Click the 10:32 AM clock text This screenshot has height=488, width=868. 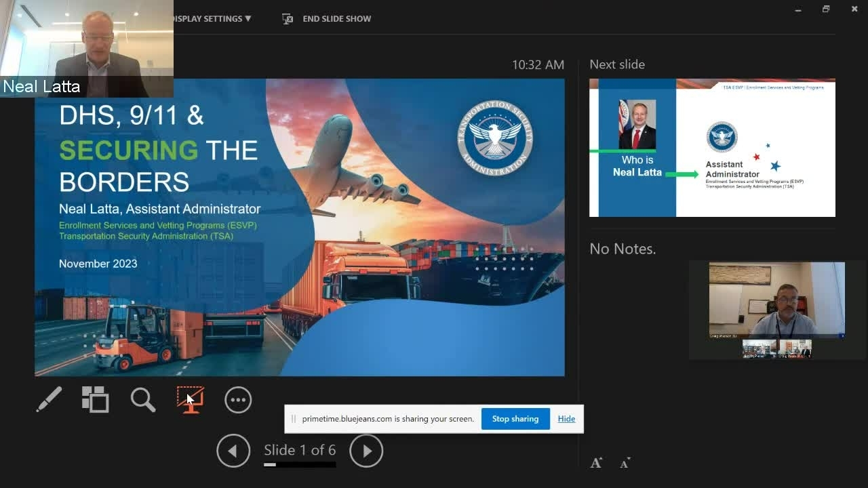(x=538, y=65)
